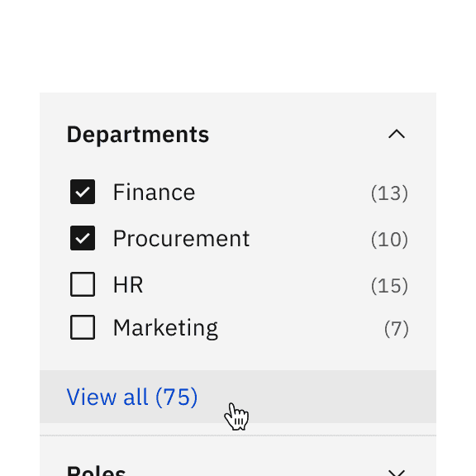
Task: Click the divider line above Roles section
Action: 238,436
